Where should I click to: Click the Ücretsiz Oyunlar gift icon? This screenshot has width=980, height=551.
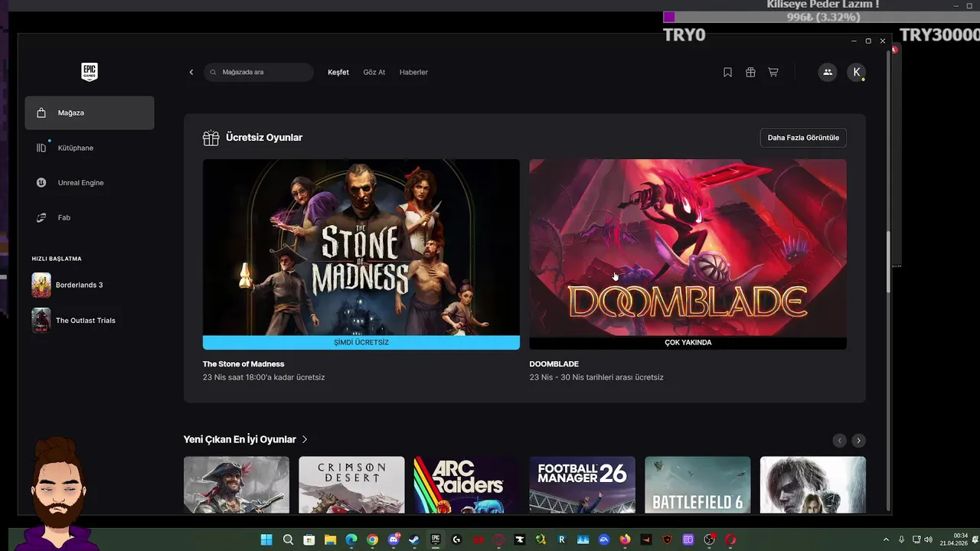211,138
